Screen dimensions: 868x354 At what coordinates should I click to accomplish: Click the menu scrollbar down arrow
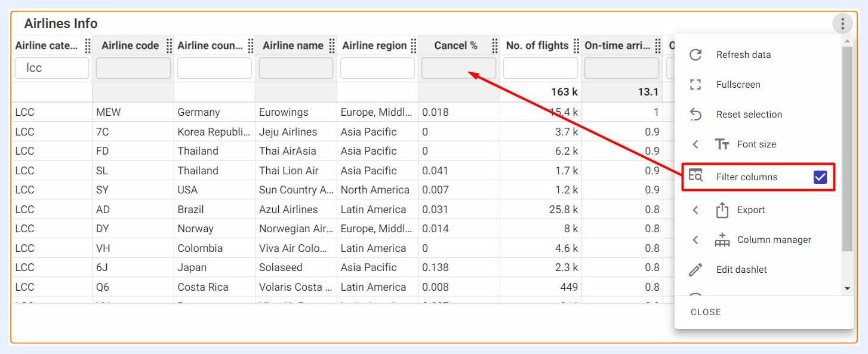coord(847,289)
